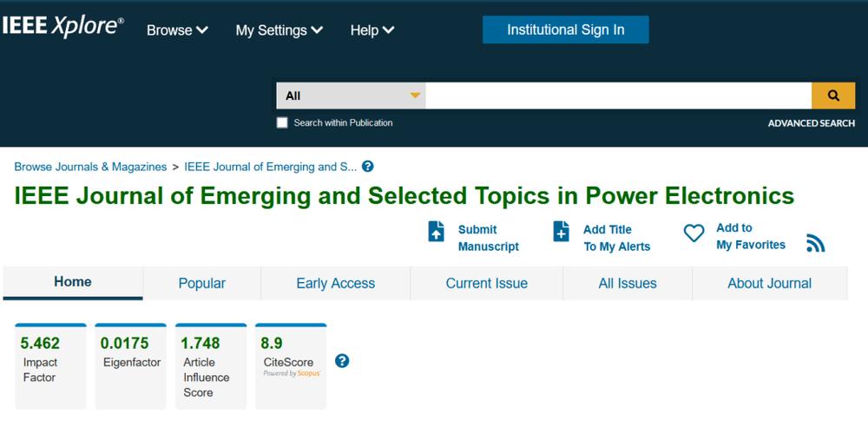Click the IEEE Journal of Emerging breadcrumb link
868x434 pixels.
[270, 167]
